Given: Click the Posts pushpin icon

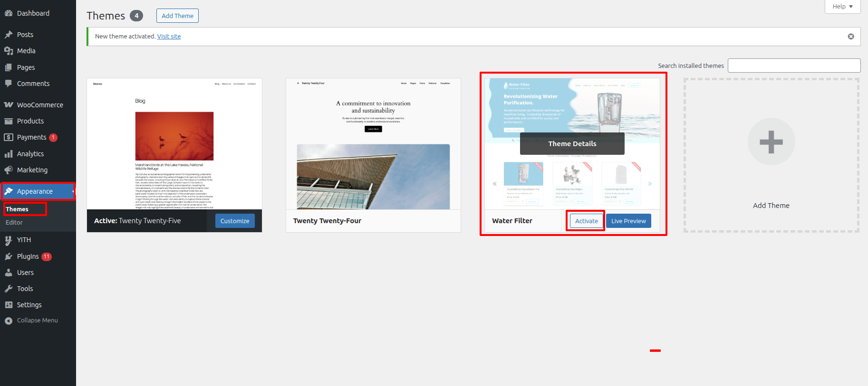Looking at the screenshot, I should [x=9, y=35].
